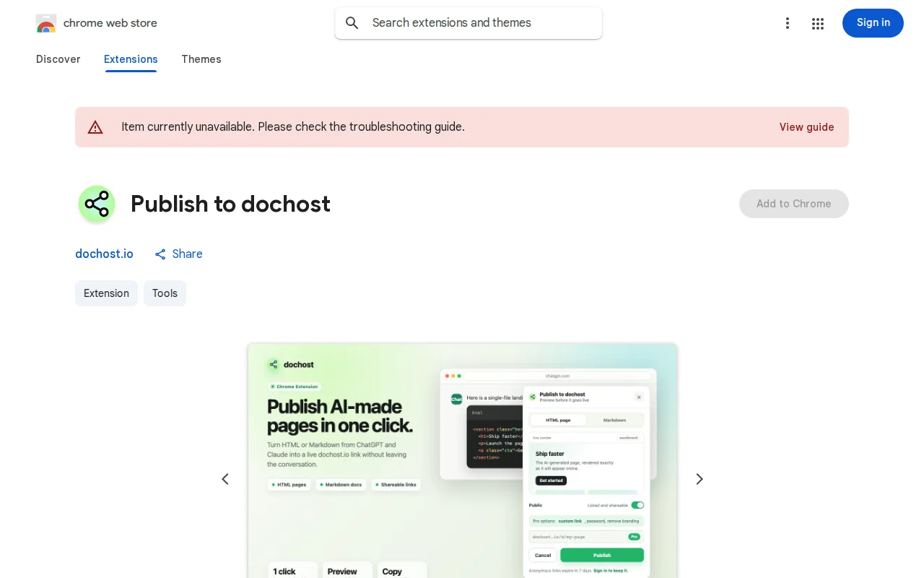Image resolution: width=924 pixels, height=578 pixels.
Task: Click the 'chrome web store' title text
Action: (110, 23)
